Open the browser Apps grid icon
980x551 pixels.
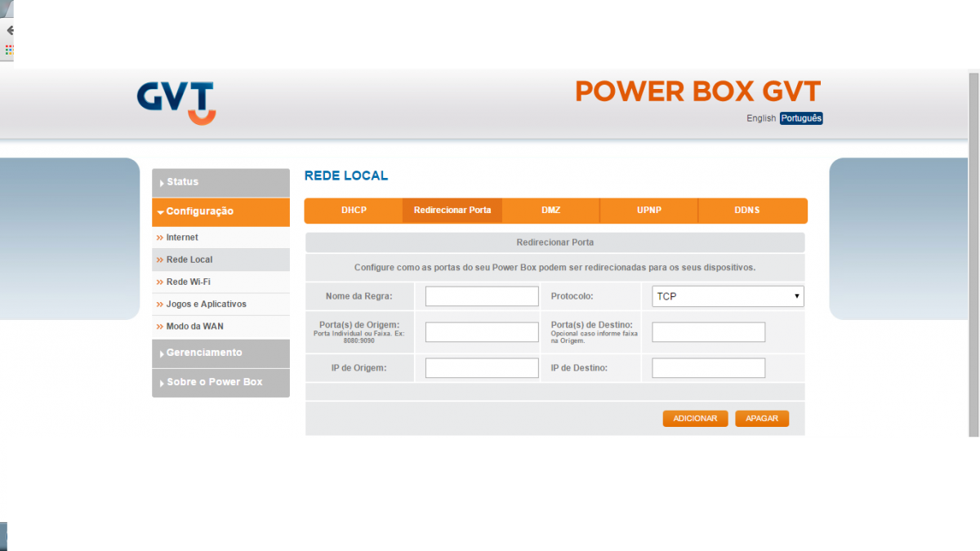click(9, 50)
